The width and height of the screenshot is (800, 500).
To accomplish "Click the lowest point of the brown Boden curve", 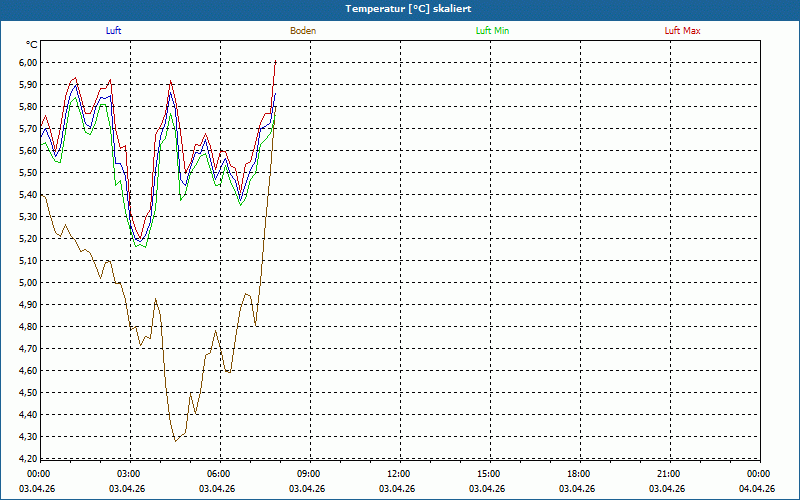I will click(176, 441).
